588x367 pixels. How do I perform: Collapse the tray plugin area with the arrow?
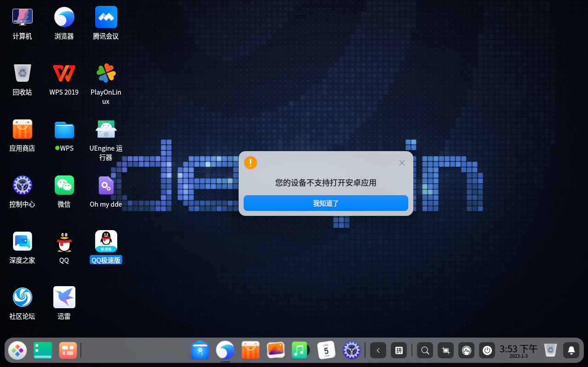coord(378,350)
